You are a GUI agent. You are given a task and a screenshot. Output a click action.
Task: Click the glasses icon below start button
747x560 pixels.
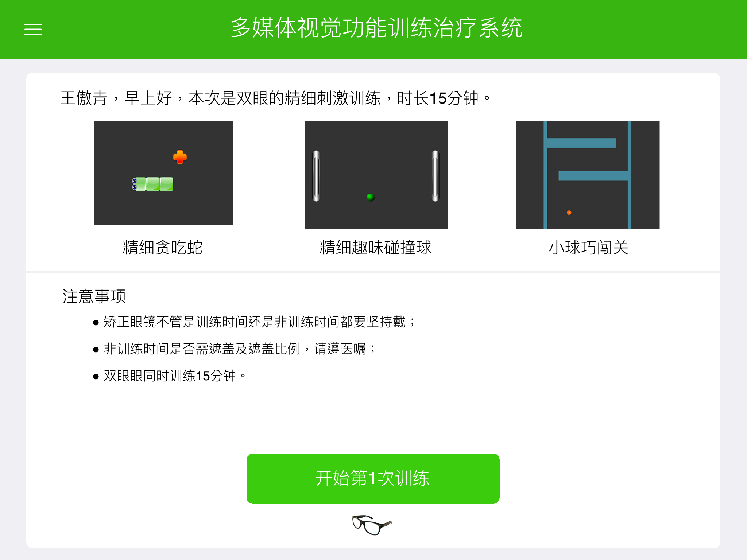point(372,525)
